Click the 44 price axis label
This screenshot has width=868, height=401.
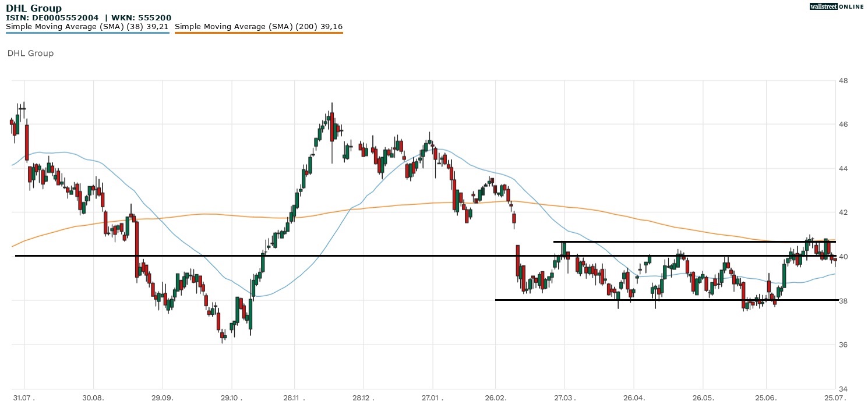coord(842,169)
